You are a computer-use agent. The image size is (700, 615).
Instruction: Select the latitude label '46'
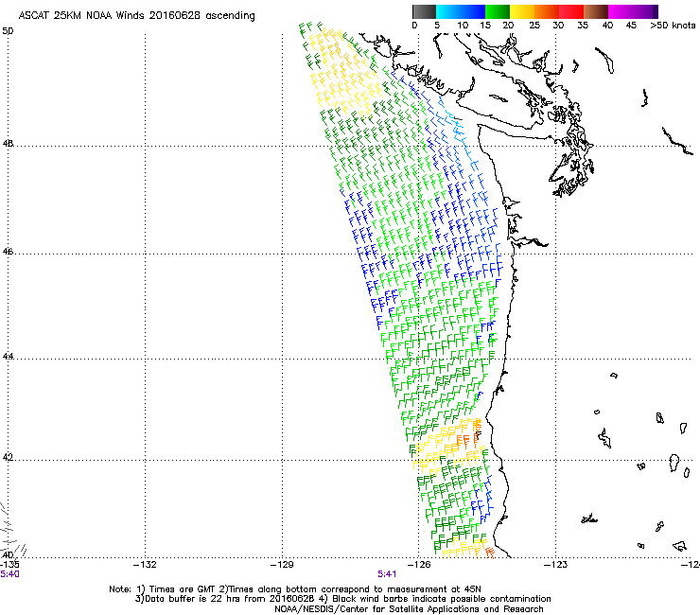(8, 252)
